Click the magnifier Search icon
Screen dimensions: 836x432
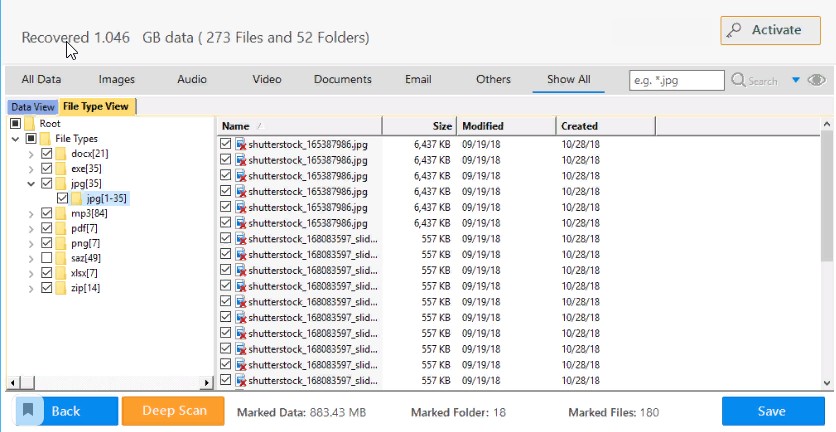tap(739, 80)
